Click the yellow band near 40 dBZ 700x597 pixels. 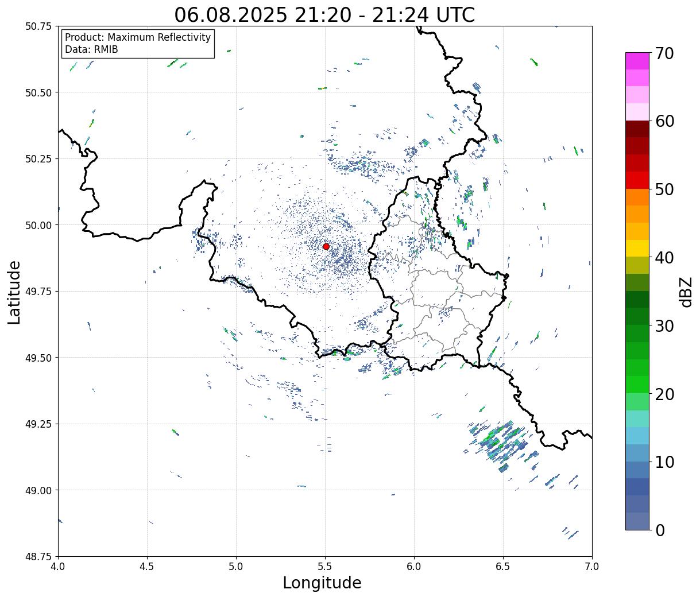click(637, 248)
